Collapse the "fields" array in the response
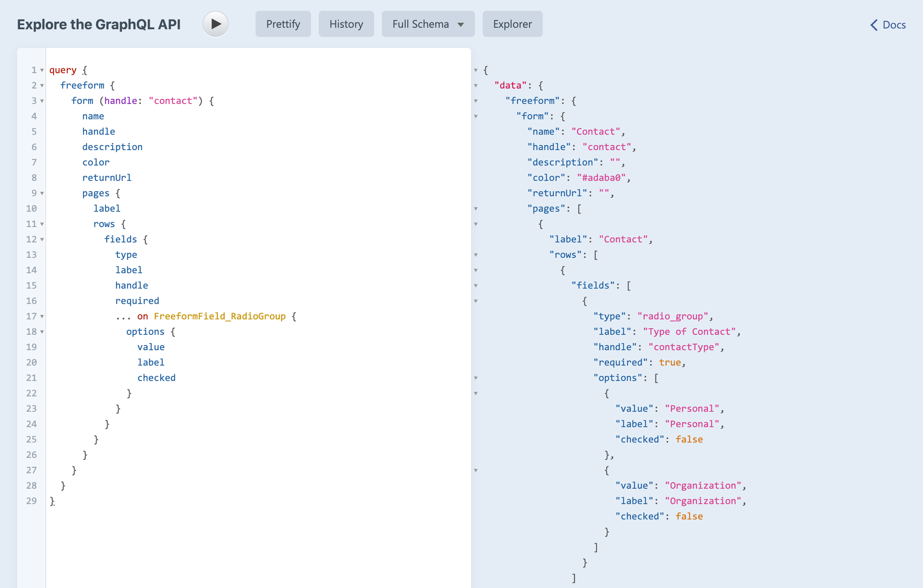The height and width of the screenshot is (588, 923). 476,286
